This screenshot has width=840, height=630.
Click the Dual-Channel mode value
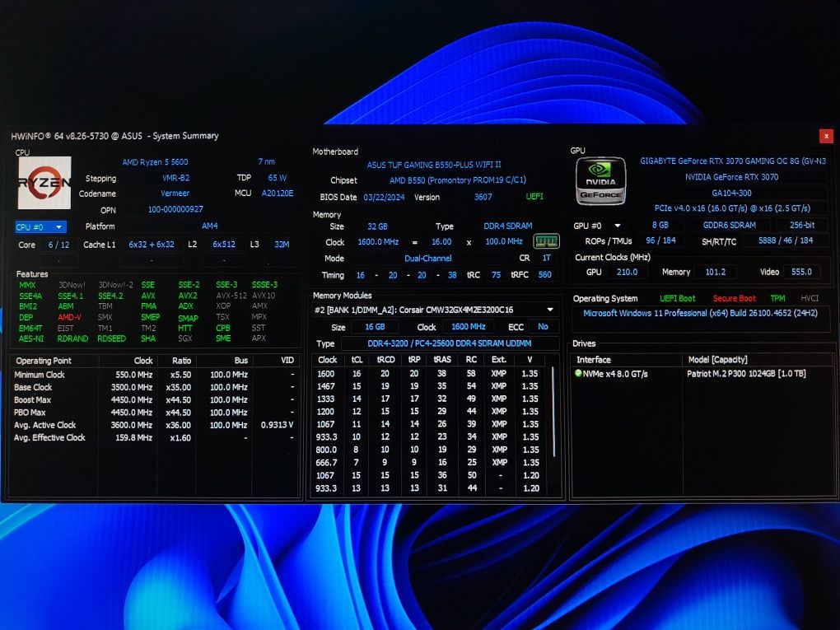428,259
